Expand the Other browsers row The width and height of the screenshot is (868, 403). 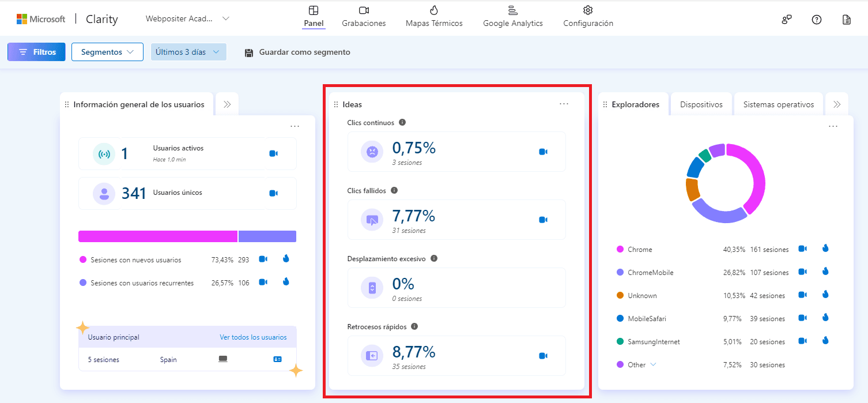pyautogui.click(x=653, y=364)
